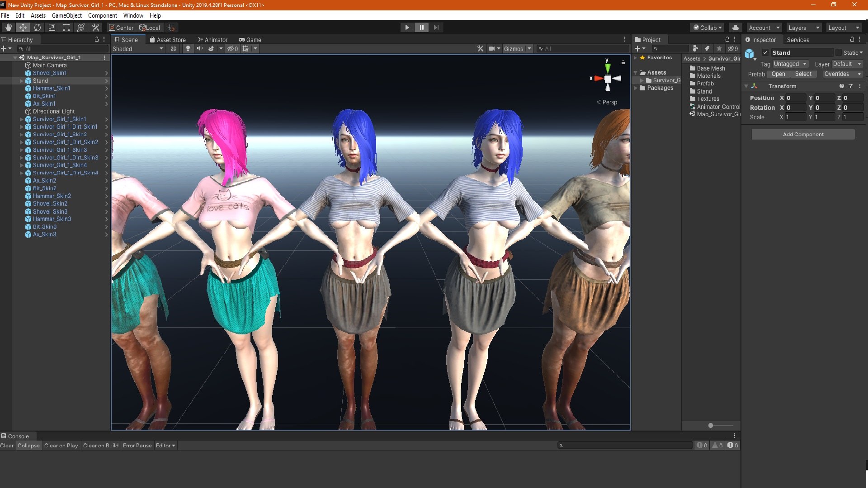
Task: Click the prefab Select button
Action: pyautogui.click(x=803, y=74)
